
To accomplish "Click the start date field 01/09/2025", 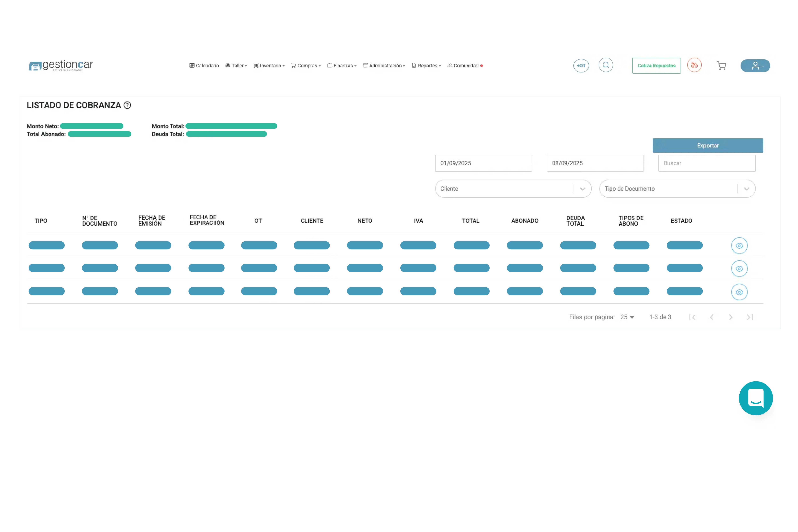I will [x=483, y=163].
